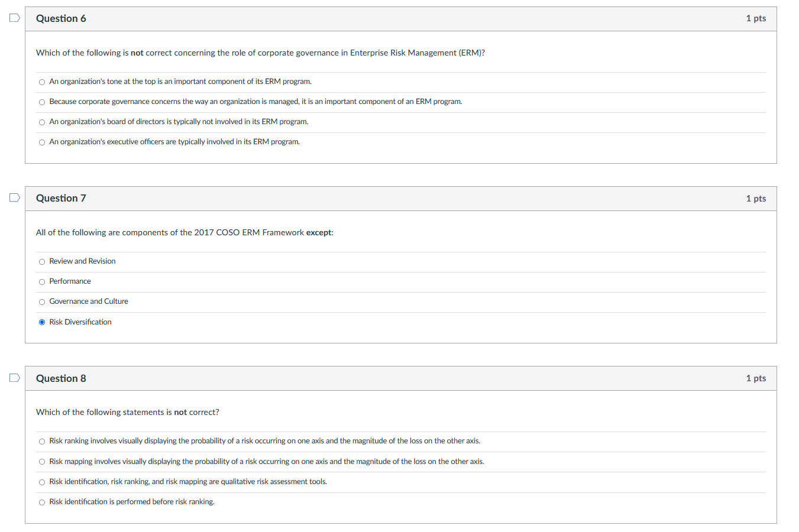Select 'qualitative risk assessment tools' option
This screenshot has width=799, height=532.
click(x=42, y=482)
